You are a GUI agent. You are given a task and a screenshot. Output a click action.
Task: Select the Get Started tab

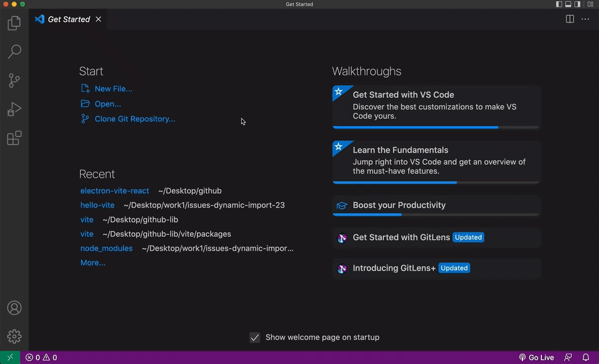pyautogui.click(x=68, y=19)
